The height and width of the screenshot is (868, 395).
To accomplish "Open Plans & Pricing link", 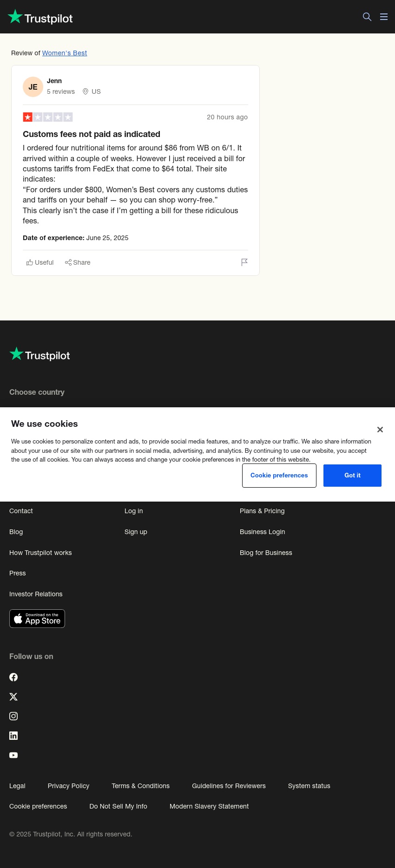I will pyautogui.click(x=262, y=511).
